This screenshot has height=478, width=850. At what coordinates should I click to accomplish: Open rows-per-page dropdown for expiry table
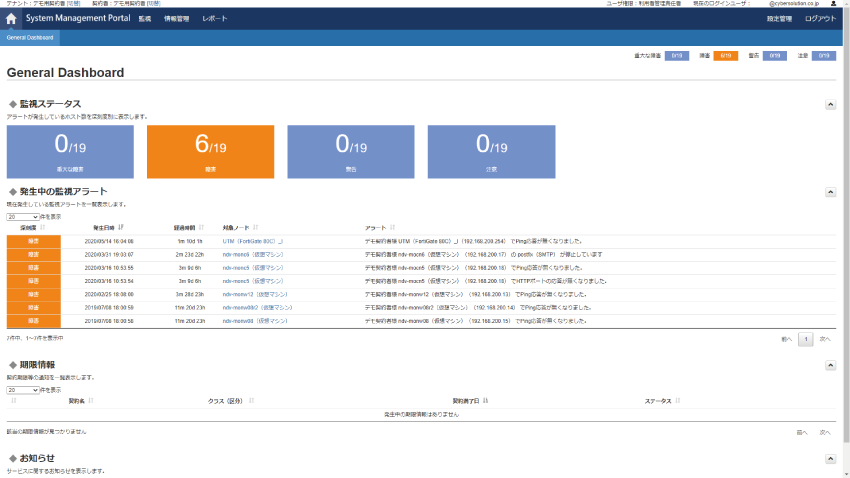tap(23, 390)
